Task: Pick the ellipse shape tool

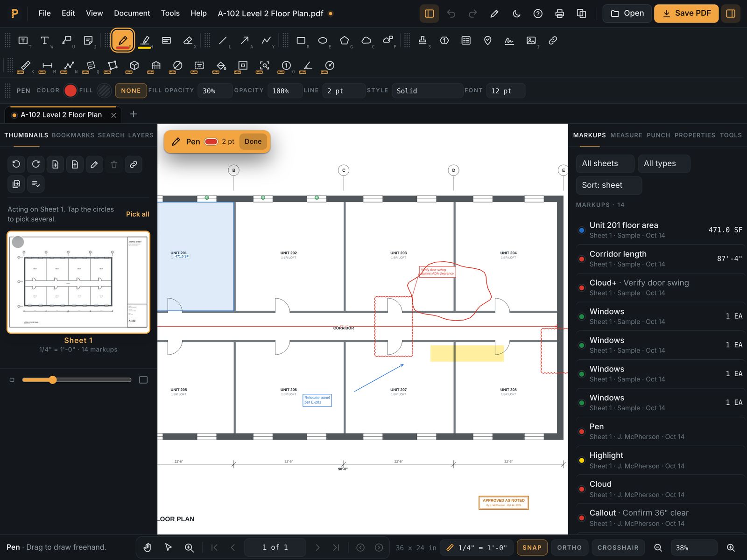Action: (323, 41)
